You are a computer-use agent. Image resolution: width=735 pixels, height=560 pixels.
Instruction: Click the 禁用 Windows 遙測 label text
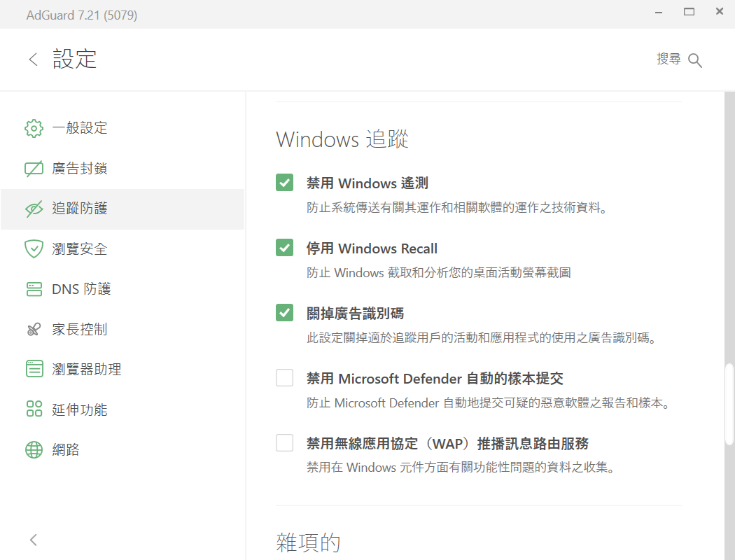[x=367, y=183]
